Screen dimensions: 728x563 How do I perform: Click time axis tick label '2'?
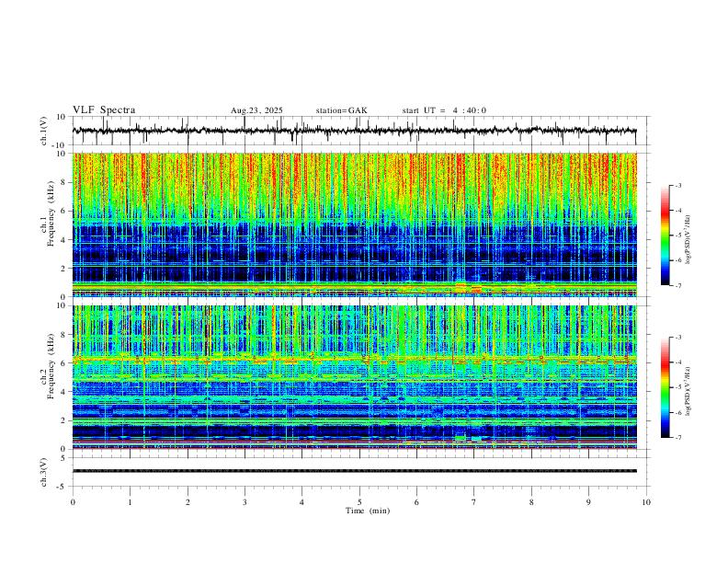188,502
